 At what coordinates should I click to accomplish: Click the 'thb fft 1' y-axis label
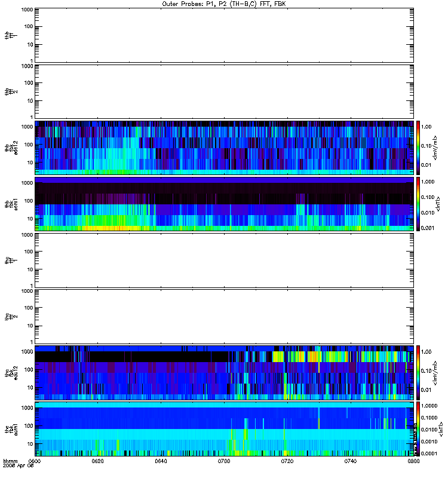pyautogui.click(x=11, y=35)
